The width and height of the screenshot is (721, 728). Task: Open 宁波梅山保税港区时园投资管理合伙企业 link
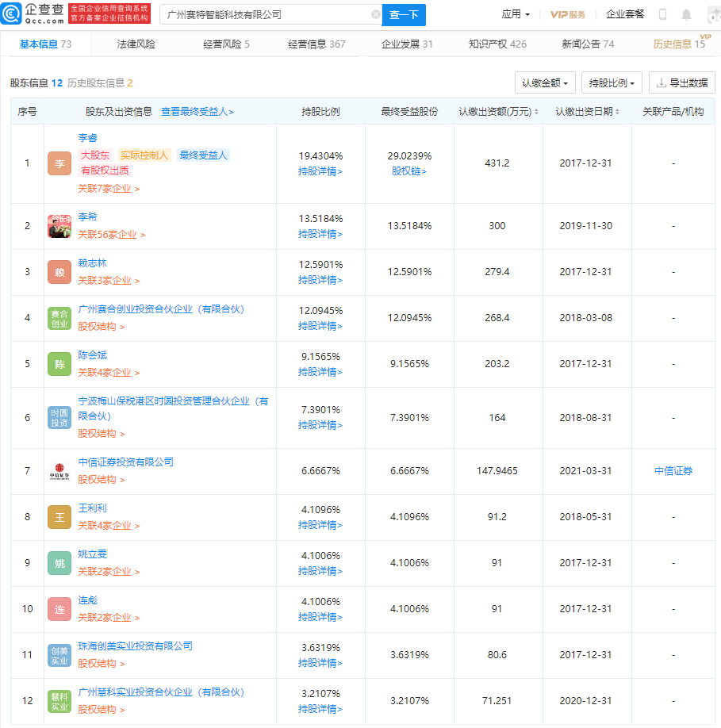[173, 408]
